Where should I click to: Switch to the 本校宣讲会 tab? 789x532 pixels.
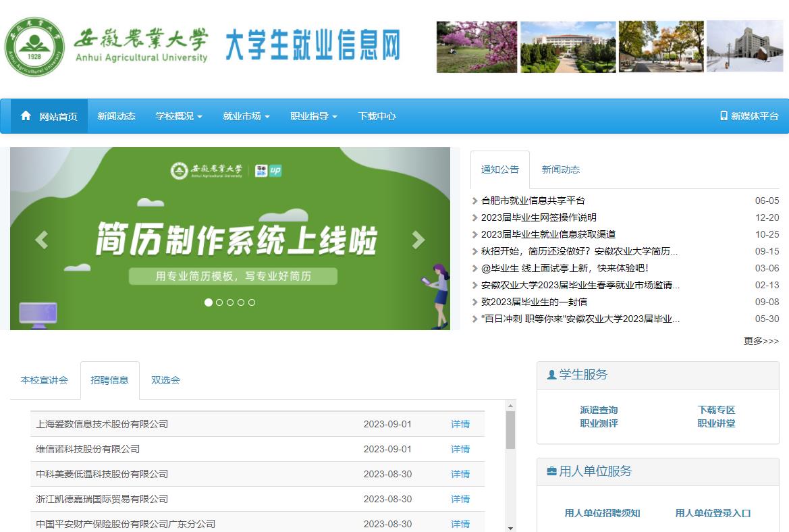coord(45,380)
